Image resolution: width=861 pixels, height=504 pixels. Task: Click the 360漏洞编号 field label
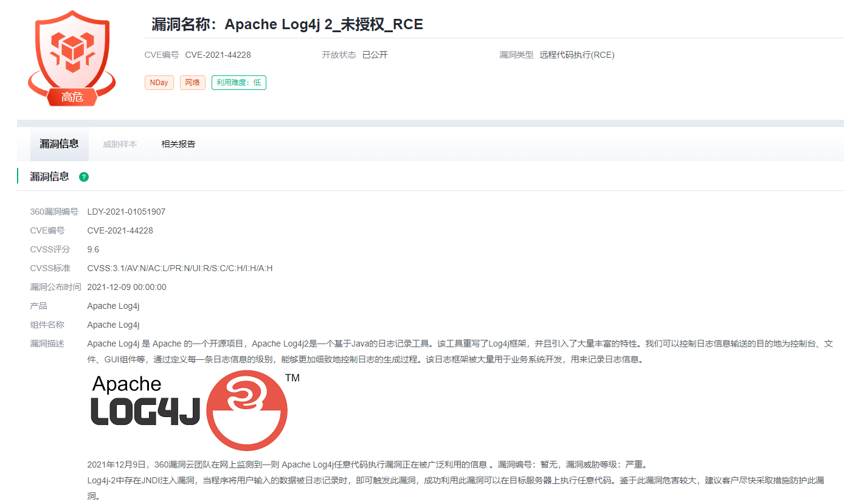click(54, 212)
